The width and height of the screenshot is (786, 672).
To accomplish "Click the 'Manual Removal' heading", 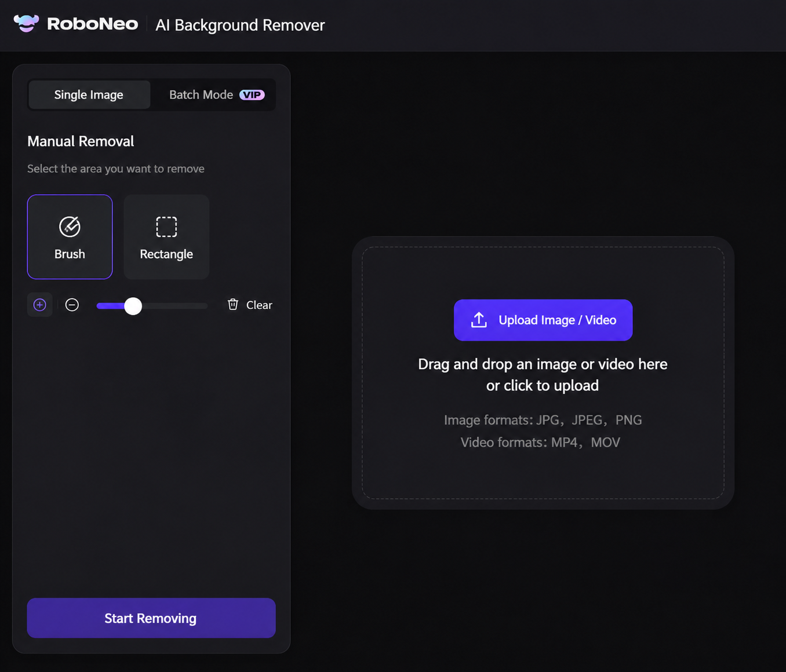I will (x=81, y=141).
